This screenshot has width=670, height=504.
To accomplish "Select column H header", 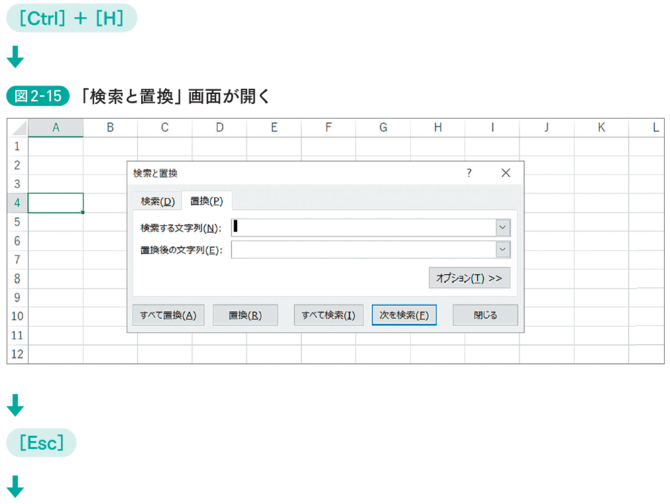I will (x=438, y=128).
